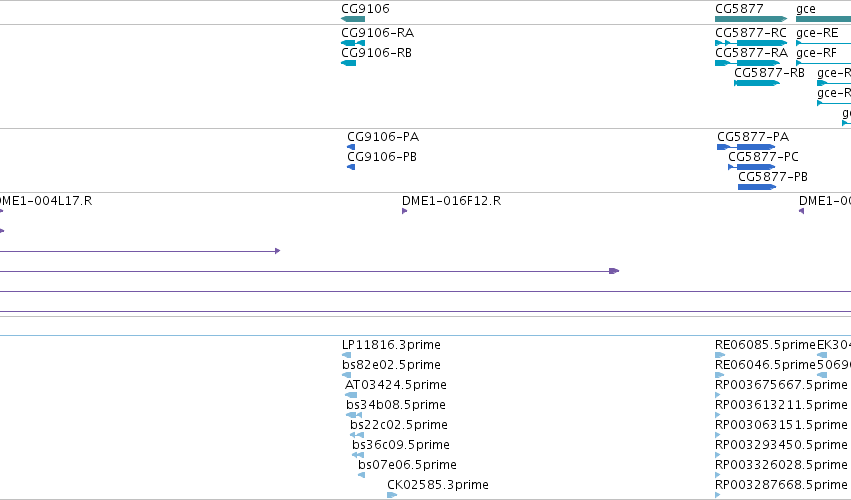
Task: Select the bs34b08.5prime EST feature
Action: 354,415
